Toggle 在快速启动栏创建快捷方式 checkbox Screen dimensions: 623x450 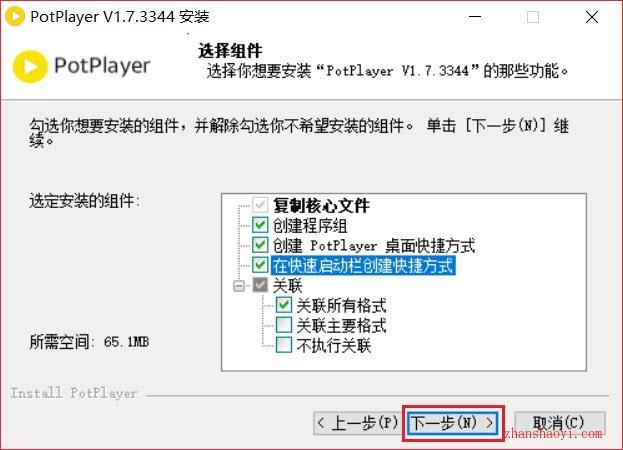(260, 265)
